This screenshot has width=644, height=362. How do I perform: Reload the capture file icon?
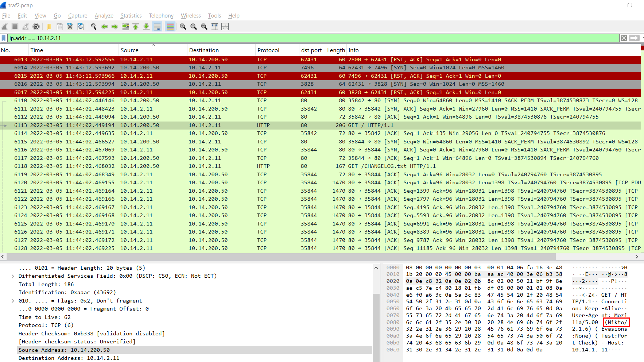[x=81, y=27]
